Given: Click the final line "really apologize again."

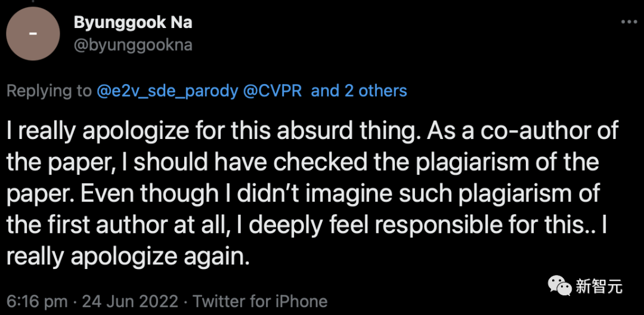Looking at the screenshot, I should [126, 256].
